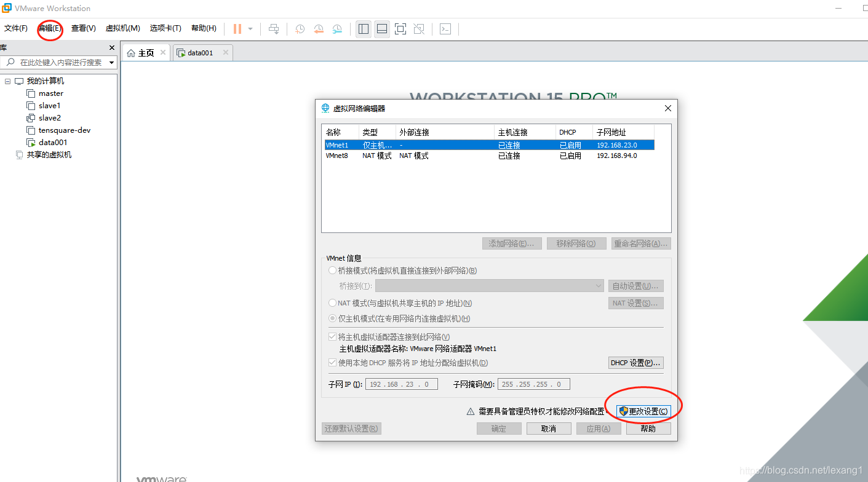Viewport: 868px width, 482px height.
Task: Open the virtual machine console icon
Action: pos(444,28)
